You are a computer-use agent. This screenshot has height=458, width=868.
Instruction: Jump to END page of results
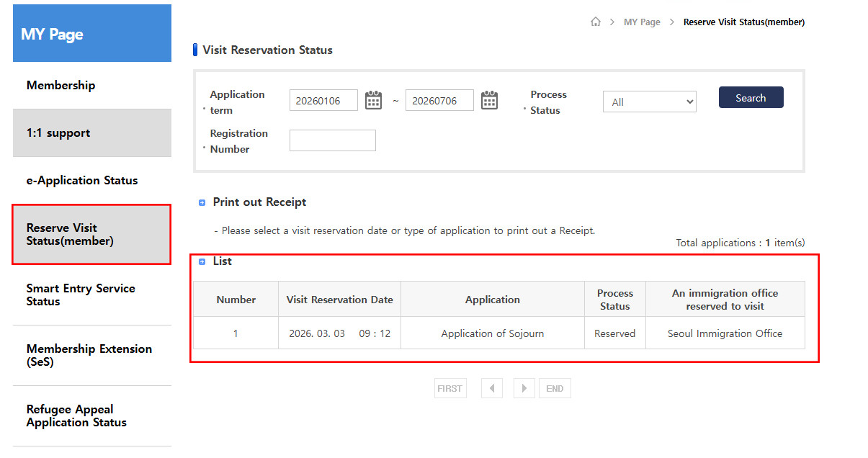pyautogui.click(x=555, y=388)
